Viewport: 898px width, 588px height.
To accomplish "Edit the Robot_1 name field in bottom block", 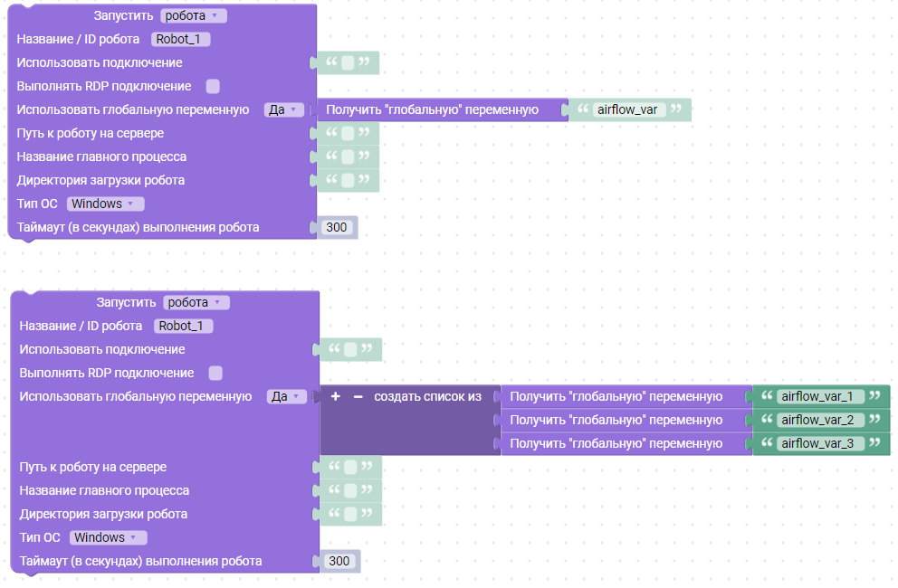I will [x=184, y=326].
